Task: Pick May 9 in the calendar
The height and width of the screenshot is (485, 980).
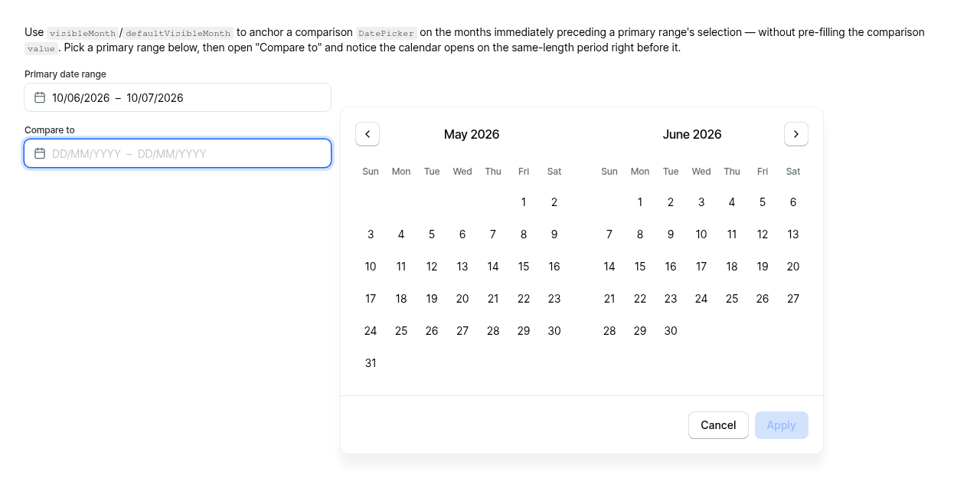Action: (x=554, y=234)
